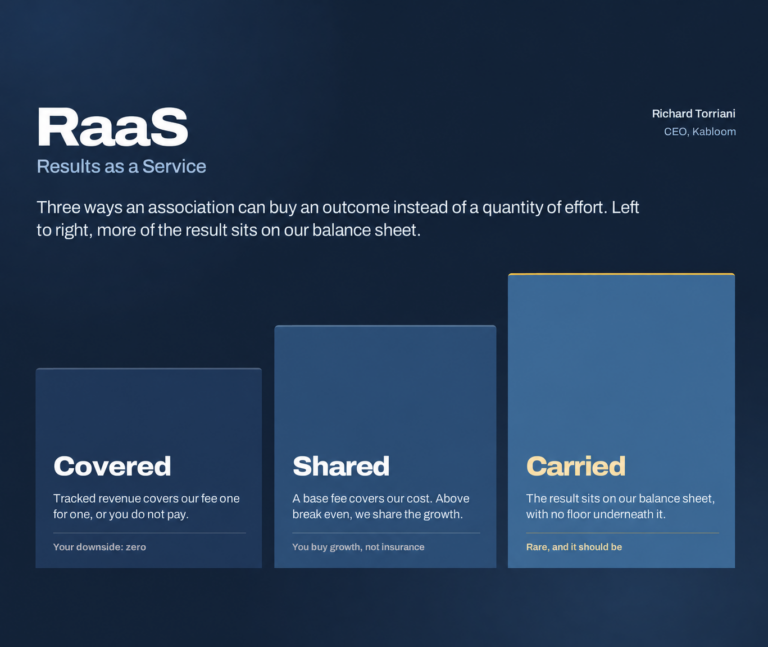Click the Covered heading

(x=112, y=466)
